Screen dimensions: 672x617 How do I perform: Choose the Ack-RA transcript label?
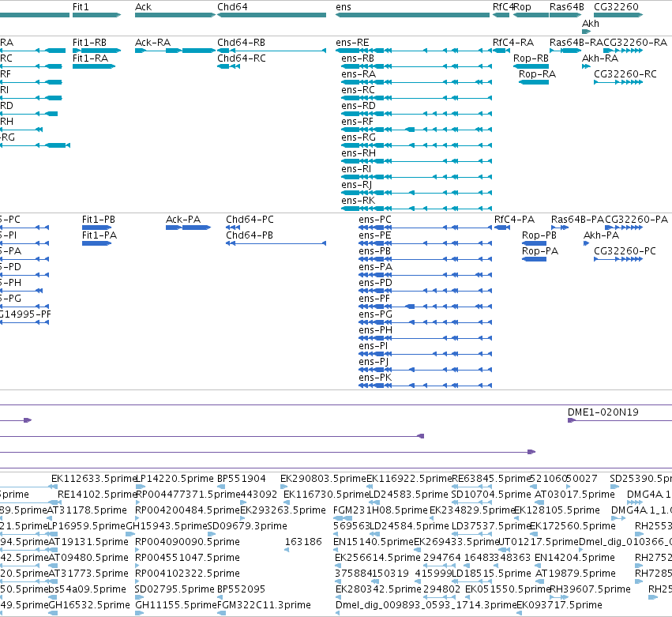152,43
